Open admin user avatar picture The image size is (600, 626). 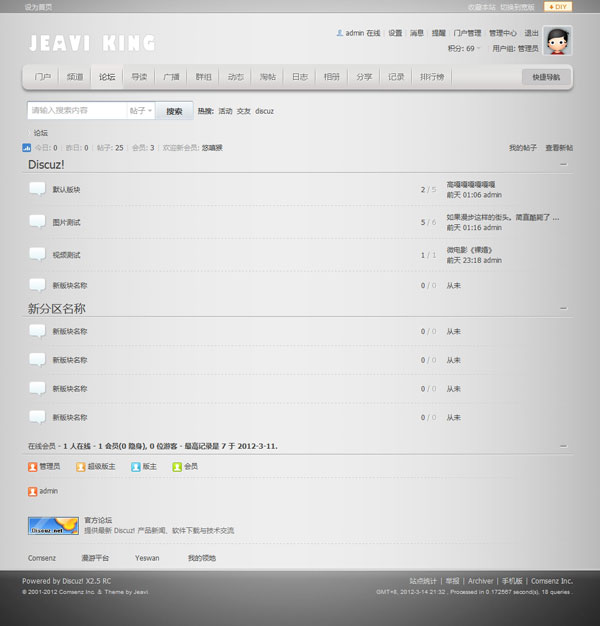click(558, 41)
